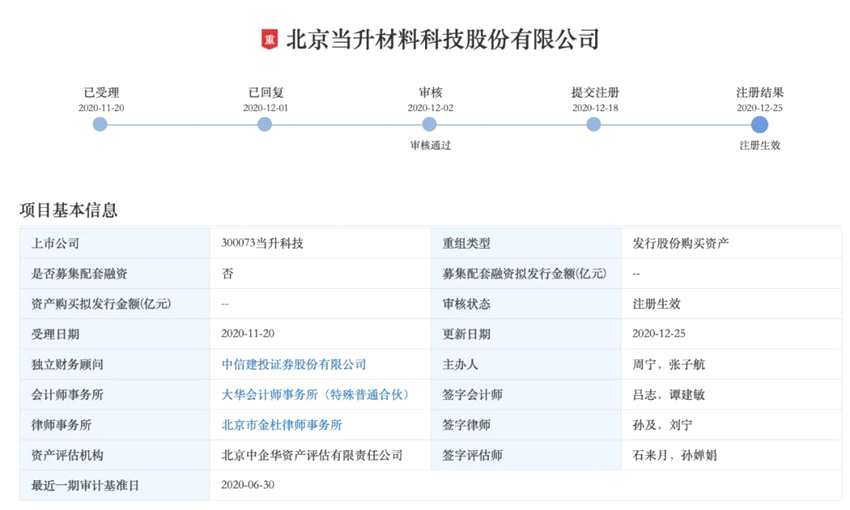Click the 项目基本信息 section heading
Viewport: 850px width, 510px height.
[x=68, y=210]
